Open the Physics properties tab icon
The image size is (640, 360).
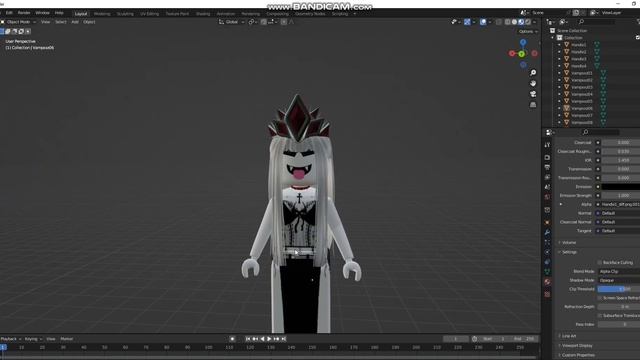[547, 252]
